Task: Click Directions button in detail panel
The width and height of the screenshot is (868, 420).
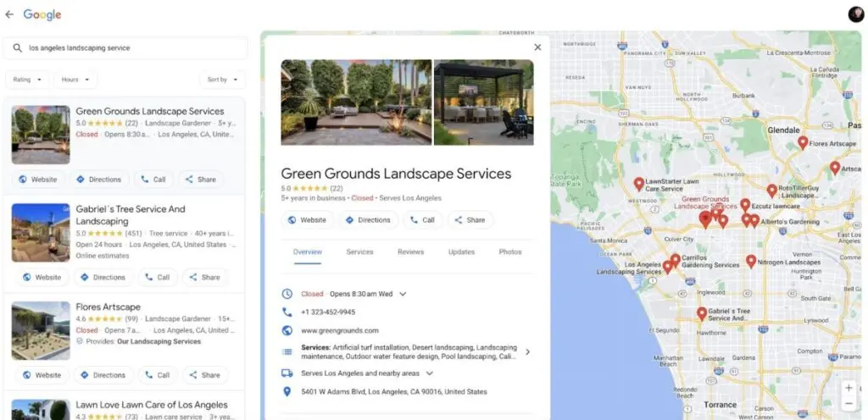Action: click(368, 220)
